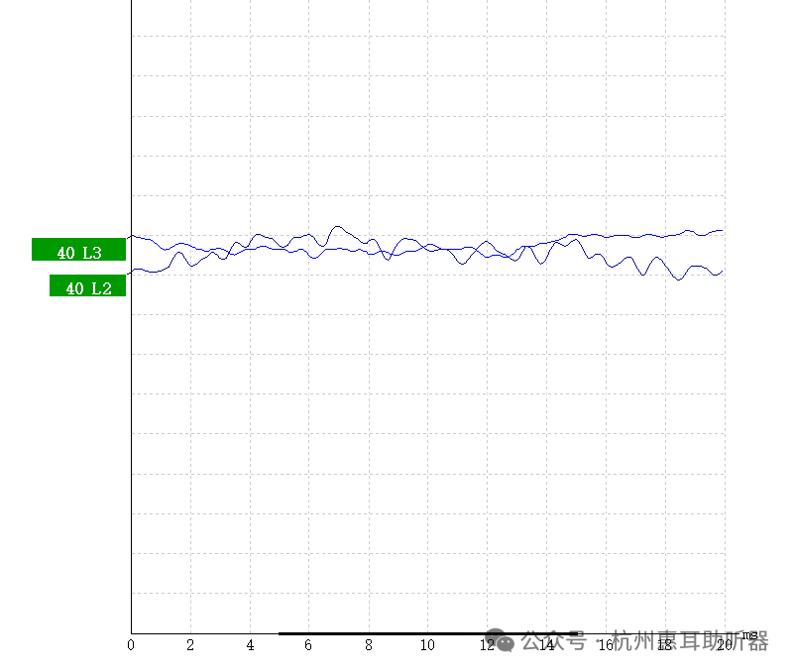Click the L2 trace's lowest dip near 18 ms
Image resolution: width=794 pixels, height=672 pixels.
coord(679,280)
